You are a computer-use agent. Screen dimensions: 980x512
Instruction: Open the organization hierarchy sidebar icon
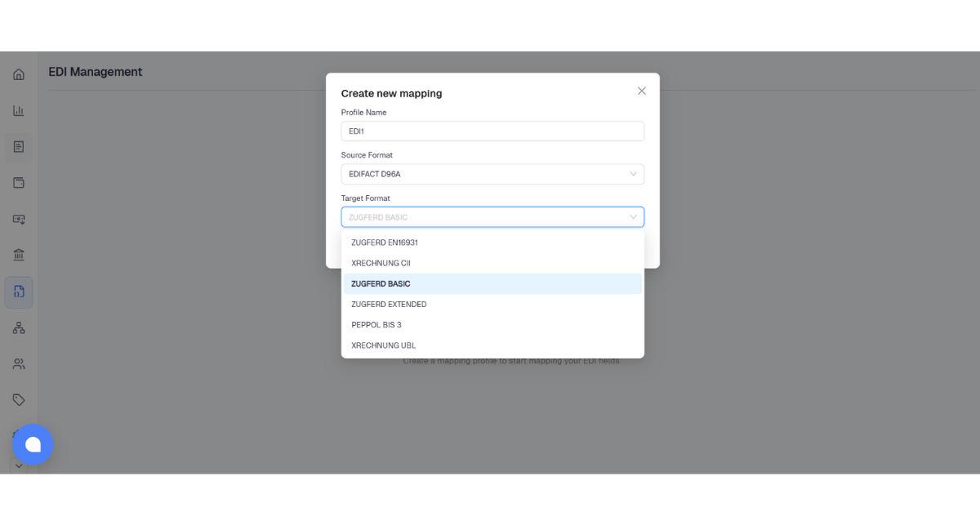click(x=19, y=327)
